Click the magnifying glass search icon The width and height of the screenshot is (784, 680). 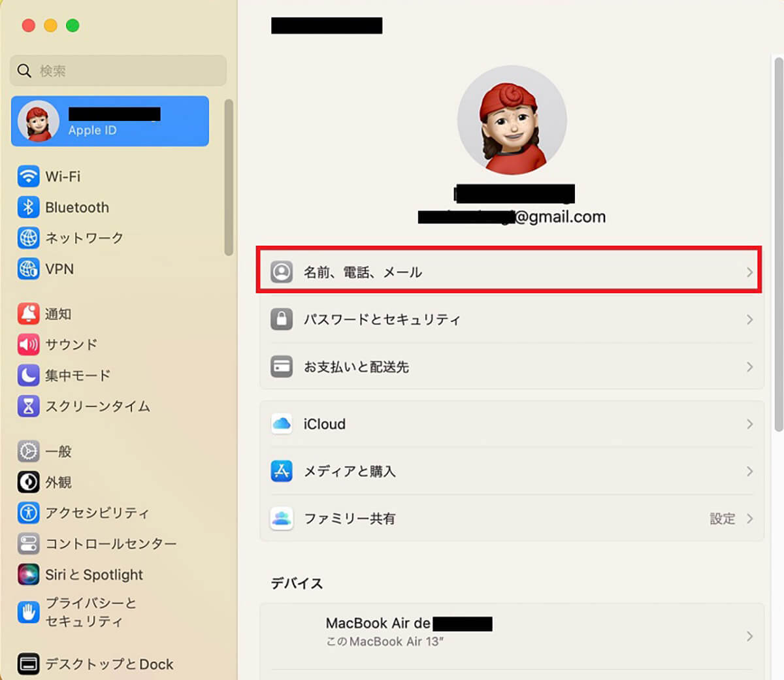(x=24, y=71)
